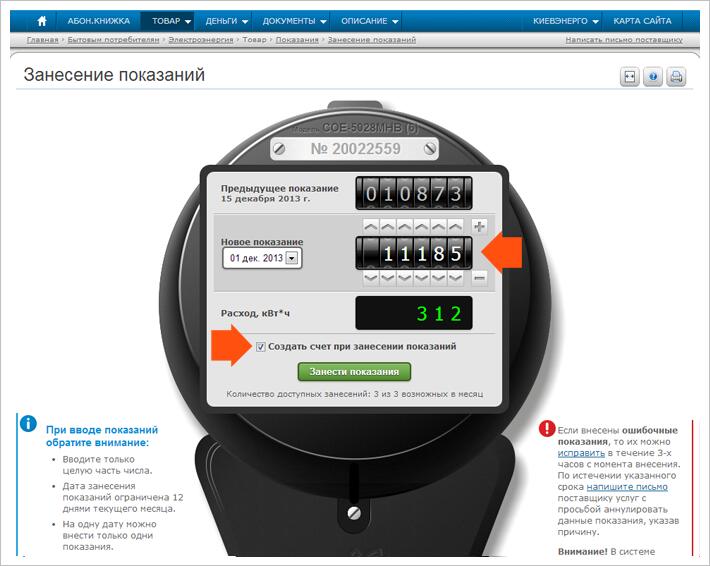Open the КАРТА САЙТА menu item

pos(645,21)
